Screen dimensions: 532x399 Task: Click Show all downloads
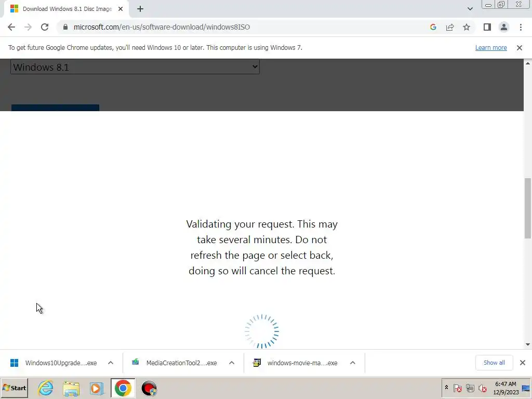[x=494, y=363]
